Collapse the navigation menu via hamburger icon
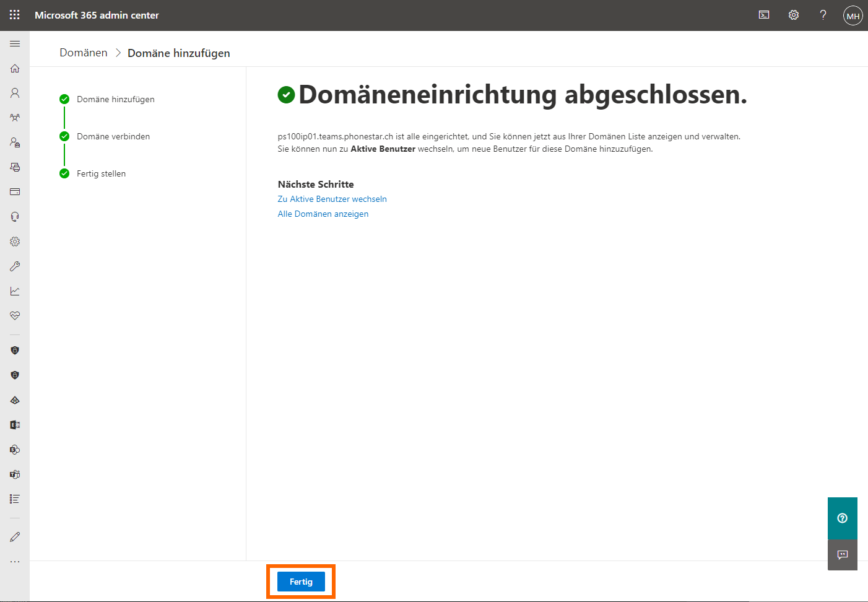This screenshot has width=868, height=602. pyautogui.click(x=15, y=44)
